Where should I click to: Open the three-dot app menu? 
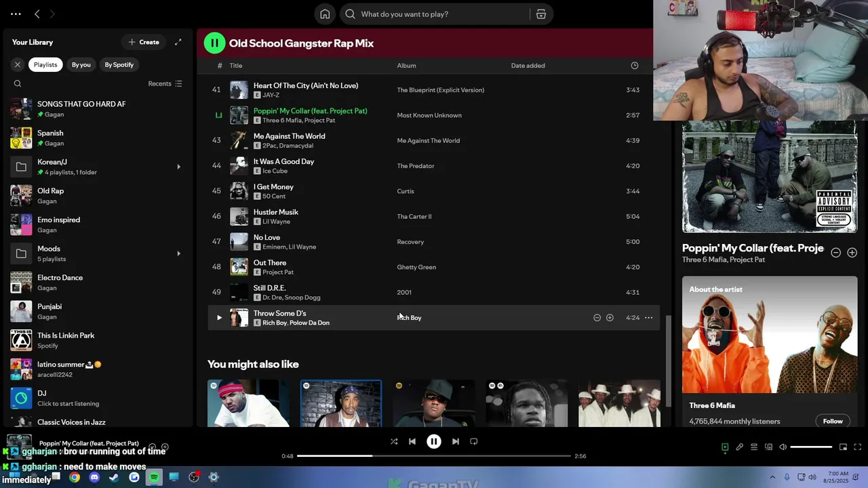click(x=16, y=14)
